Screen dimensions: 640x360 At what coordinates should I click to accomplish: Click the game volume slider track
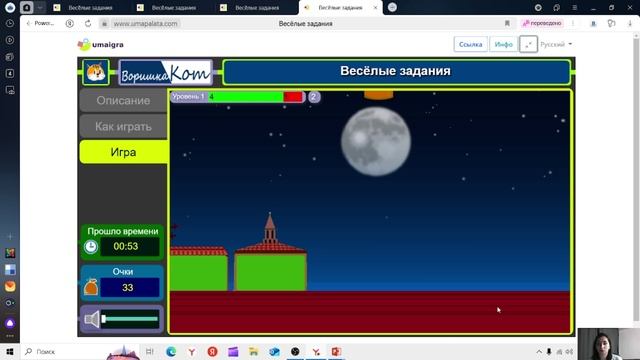click(x=130, y=319)
